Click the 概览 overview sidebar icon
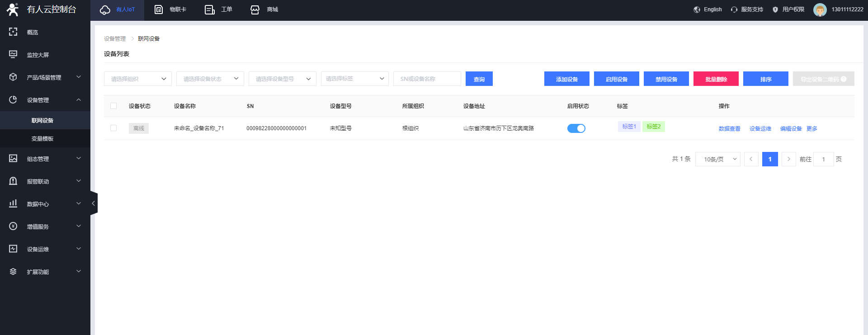This screenshot has height=335, width=868. tap(13, 32)
